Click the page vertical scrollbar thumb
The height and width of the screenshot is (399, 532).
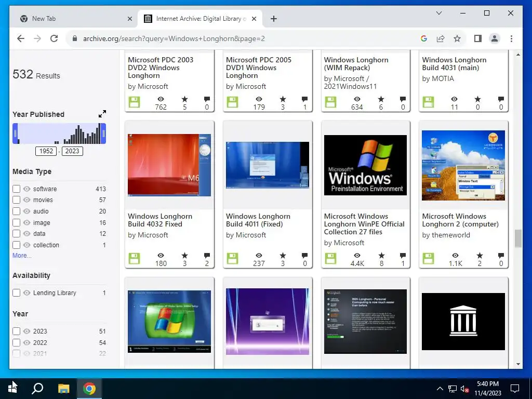(x=518, y=238)
